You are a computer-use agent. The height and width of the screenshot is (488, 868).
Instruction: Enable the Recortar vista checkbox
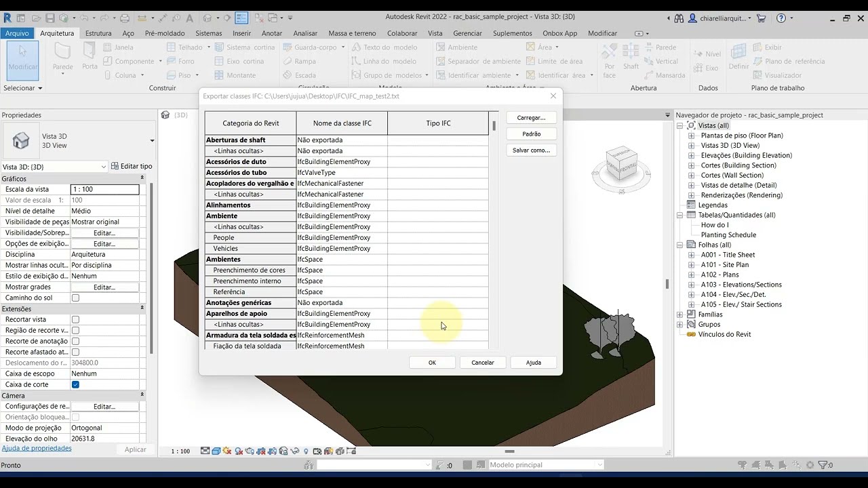coord(75,319)
